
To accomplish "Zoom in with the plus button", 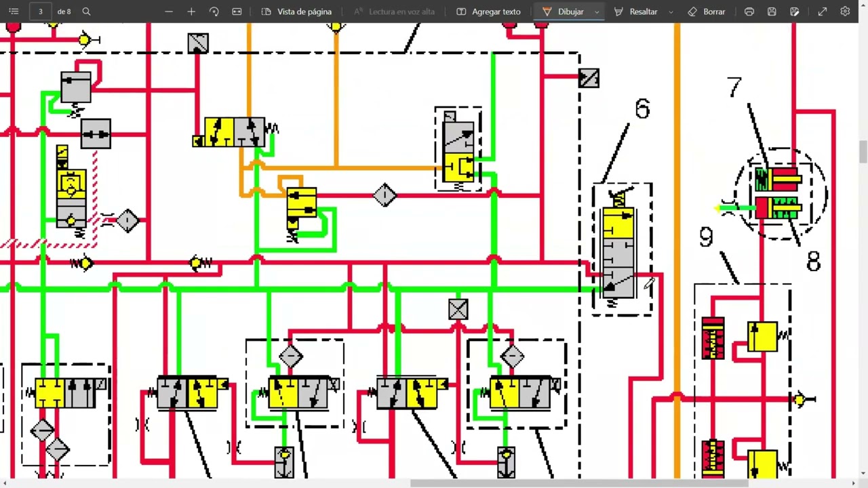I will 191,12.
